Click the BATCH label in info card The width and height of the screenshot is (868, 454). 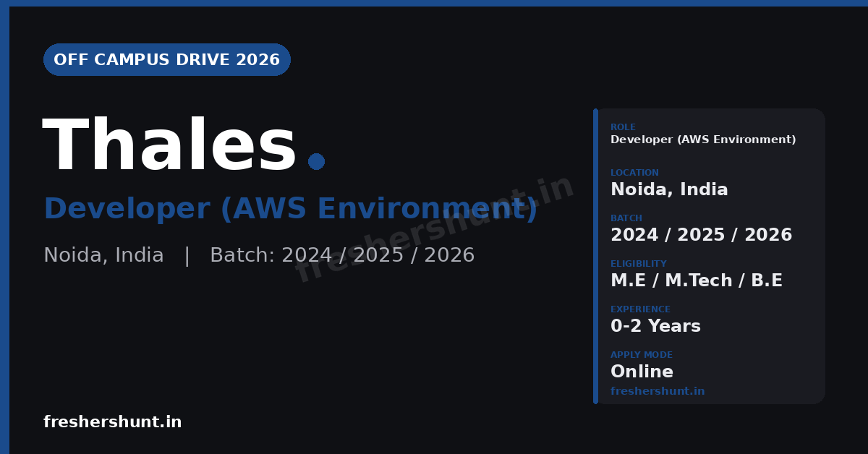[x=626, y=218]
